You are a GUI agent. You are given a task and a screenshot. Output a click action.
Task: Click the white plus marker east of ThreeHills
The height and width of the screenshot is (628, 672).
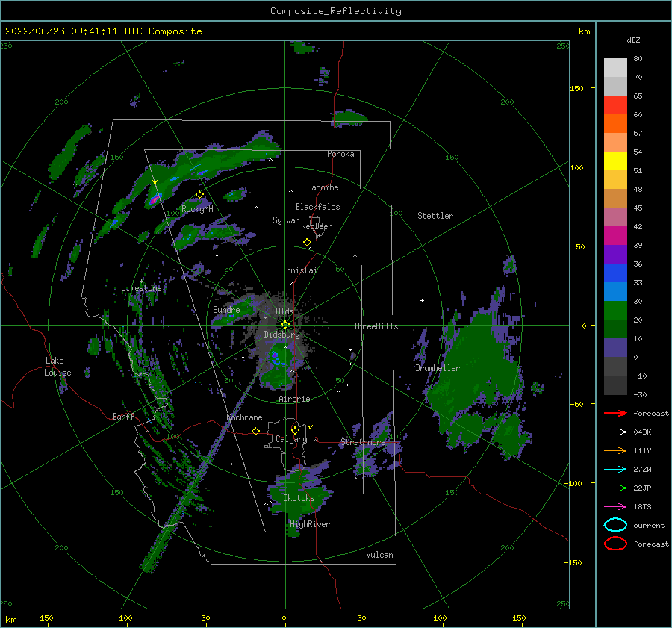pos(422,300)
